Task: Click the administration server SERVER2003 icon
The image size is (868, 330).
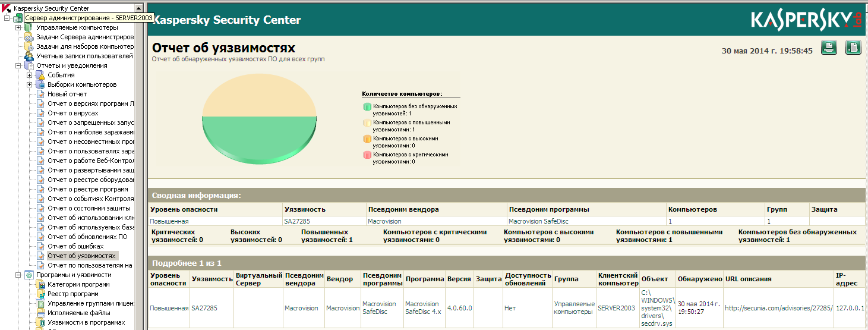Action: (x=17, y=18)
